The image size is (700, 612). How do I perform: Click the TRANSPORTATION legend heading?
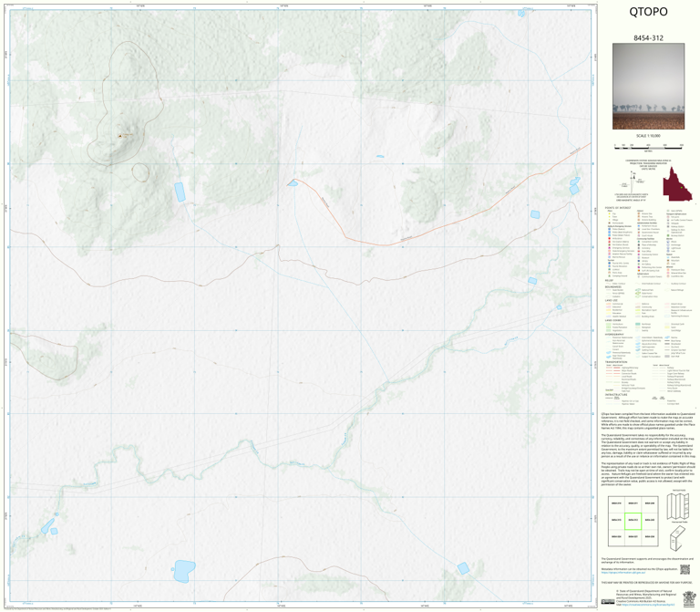(616, 362)
